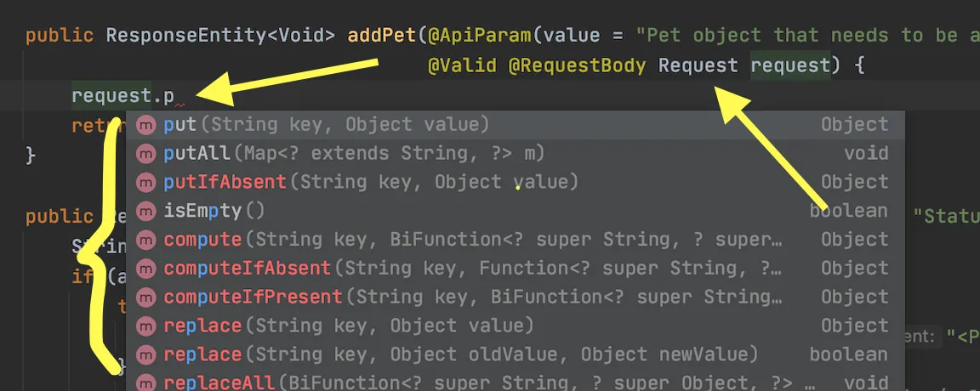Click the method icon beside computeIfAbsent
This screenshot has width=980, height=391.
pyautogui.click(x=146, y=269)
